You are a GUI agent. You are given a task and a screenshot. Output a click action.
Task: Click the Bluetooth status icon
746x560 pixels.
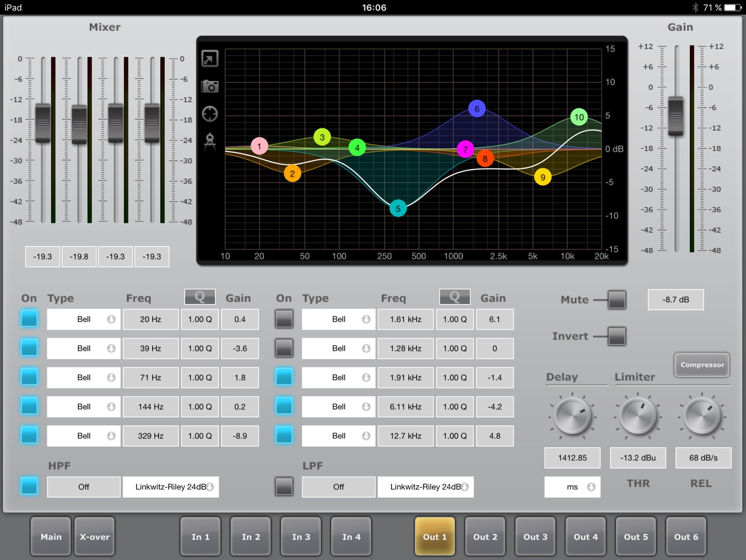(696, 8)
